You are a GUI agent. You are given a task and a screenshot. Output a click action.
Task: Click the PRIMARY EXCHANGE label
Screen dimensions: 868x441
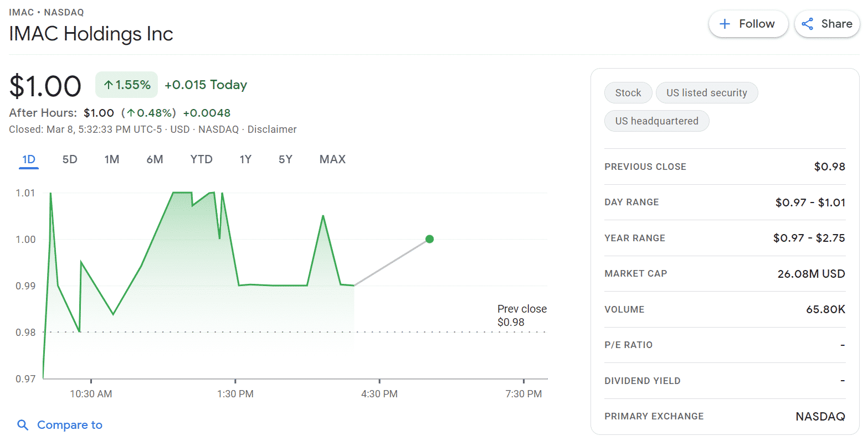point(654,416)
